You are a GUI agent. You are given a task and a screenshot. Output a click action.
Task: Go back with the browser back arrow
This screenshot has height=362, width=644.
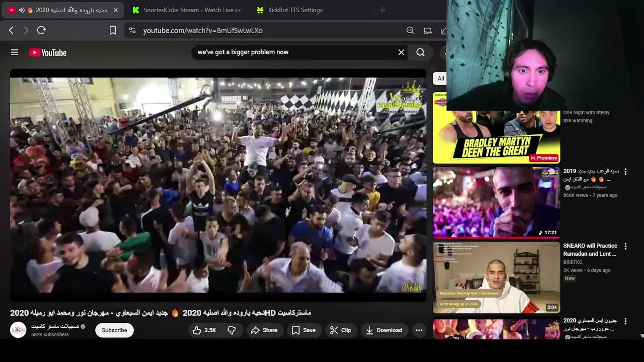click(x=11, y=30)
